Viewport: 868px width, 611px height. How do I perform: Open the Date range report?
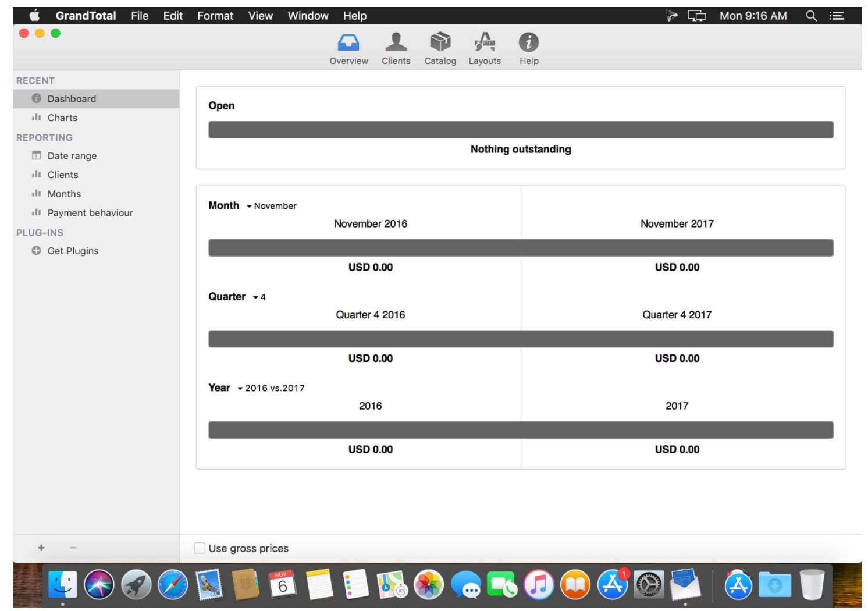point(96,156)
